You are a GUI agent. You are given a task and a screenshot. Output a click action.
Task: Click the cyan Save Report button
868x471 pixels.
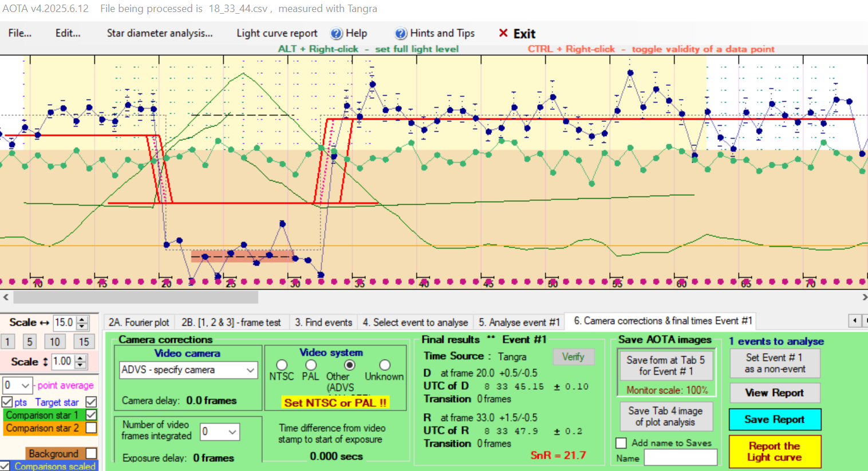pos(775,419)
